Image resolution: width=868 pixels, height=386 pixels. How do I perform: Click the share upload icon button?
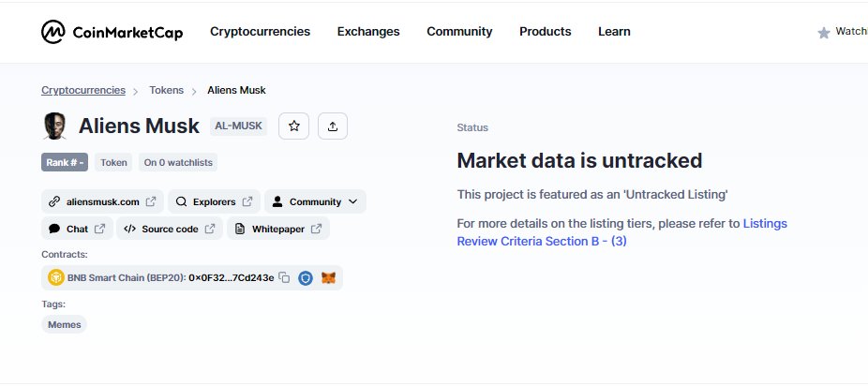coord(333,126)
